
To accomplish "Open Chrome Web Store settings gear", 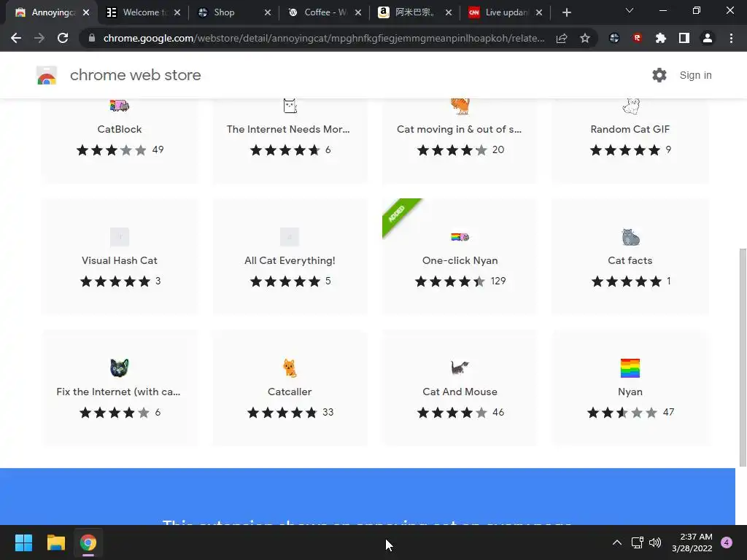I will (x=659, y=75).
